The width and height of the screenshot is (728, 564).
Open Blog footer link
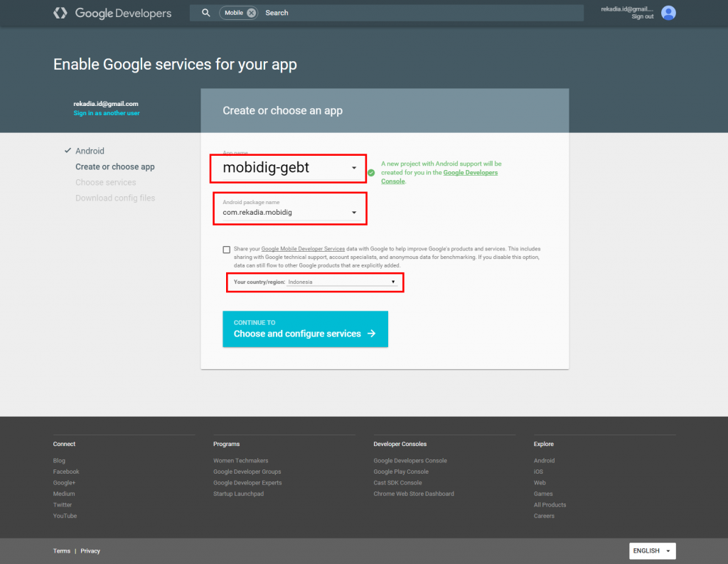(59, 461)
